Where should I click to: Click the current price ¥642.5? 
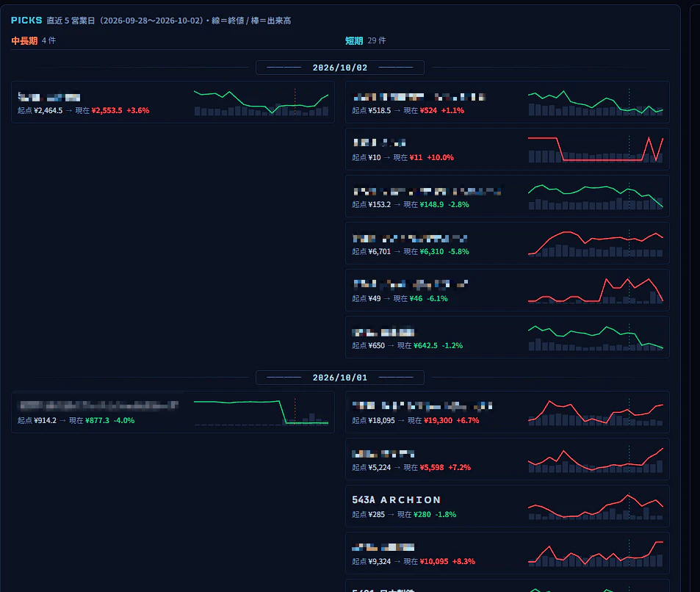[425, 345]
